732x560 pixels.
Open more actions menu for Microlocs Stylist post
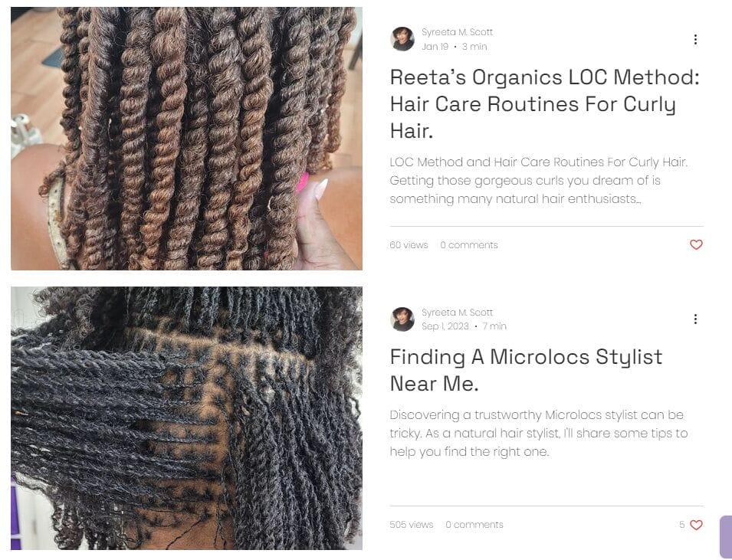click(695, 319)
